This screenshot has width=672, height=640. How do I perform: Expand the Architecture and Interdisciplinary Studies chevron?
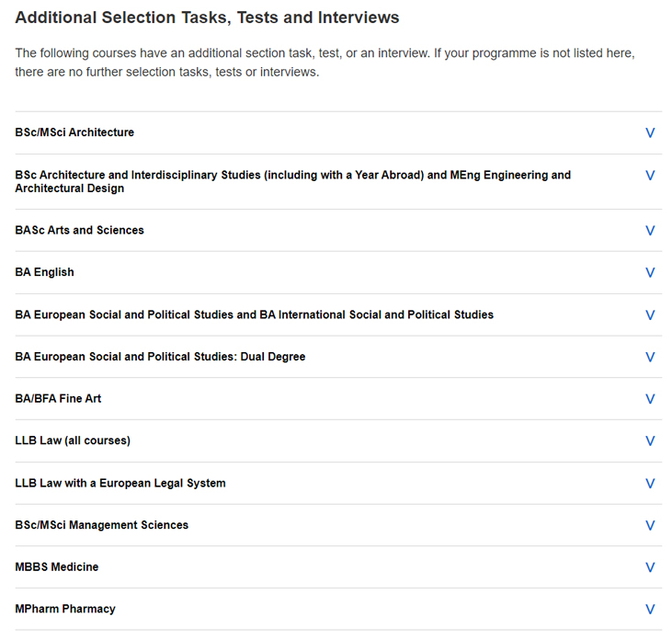[x=650, y=176]
